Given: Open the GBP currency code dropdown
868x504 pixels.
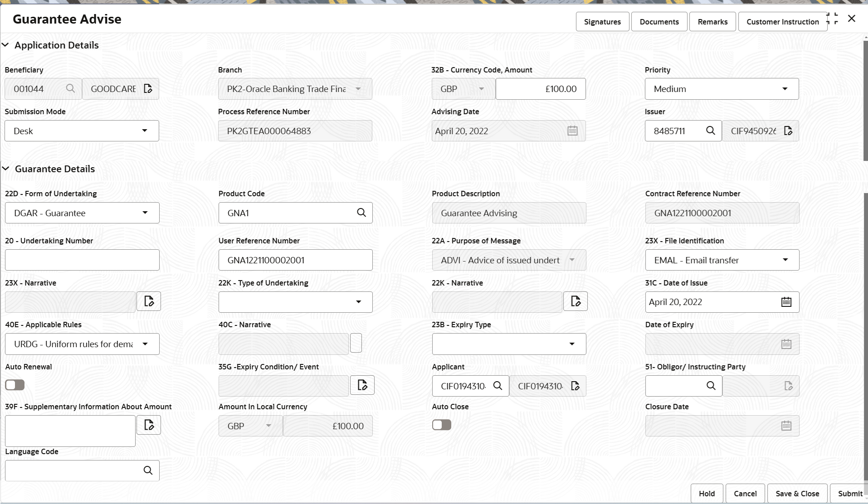Looking at the screenshot, I should (x=463, y=89).
